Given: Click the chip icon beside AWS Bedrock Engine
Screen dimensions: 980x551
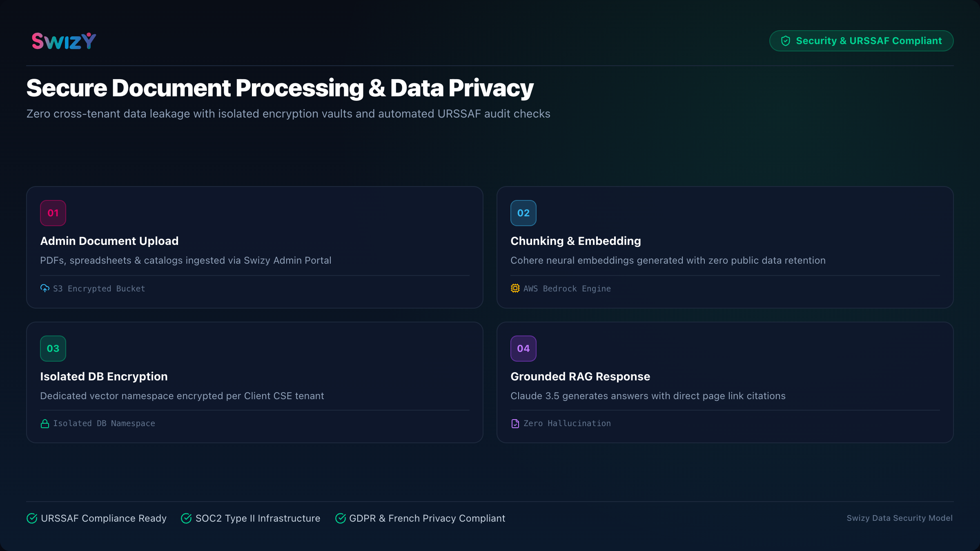Looking at the screenshot, I should (x=515, y=288).
